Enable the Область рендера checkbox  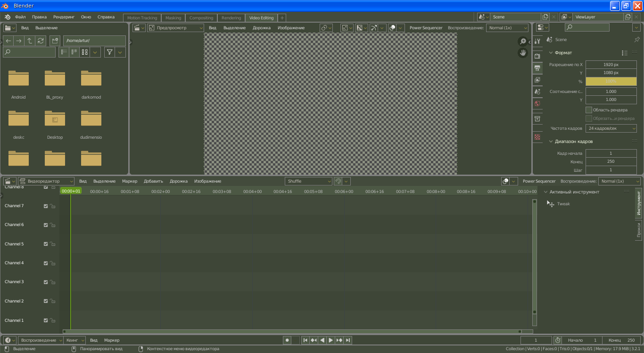click(589, 110)
